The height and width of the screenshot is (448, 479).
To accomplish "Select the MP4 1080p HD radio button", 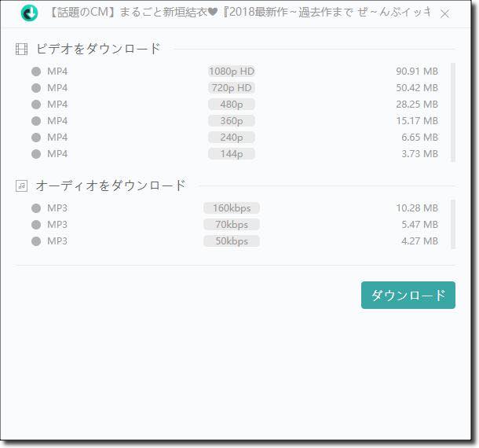I will pyautogui.click(x=36, y=72).
